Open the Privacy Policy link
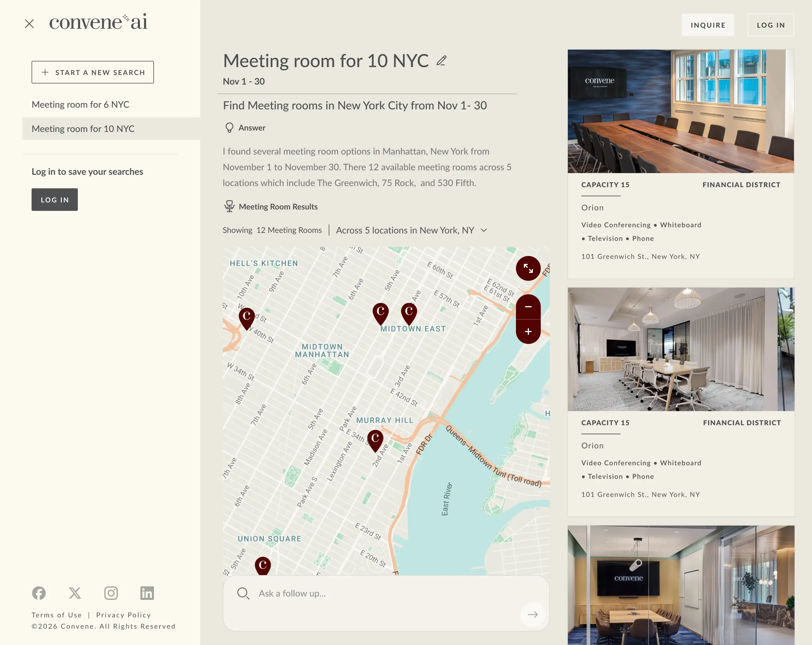 [123, 615]
